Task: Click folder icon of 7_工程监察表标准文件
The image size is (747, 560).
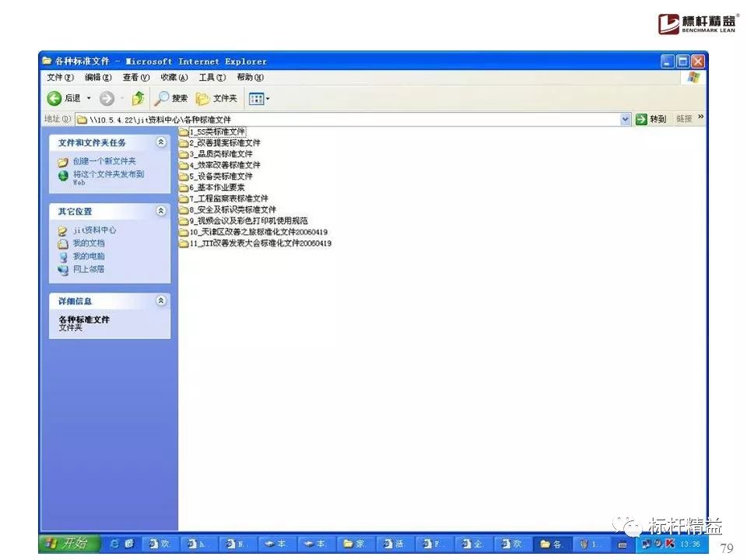Action: pyautogui.click(x=184, y=198)
